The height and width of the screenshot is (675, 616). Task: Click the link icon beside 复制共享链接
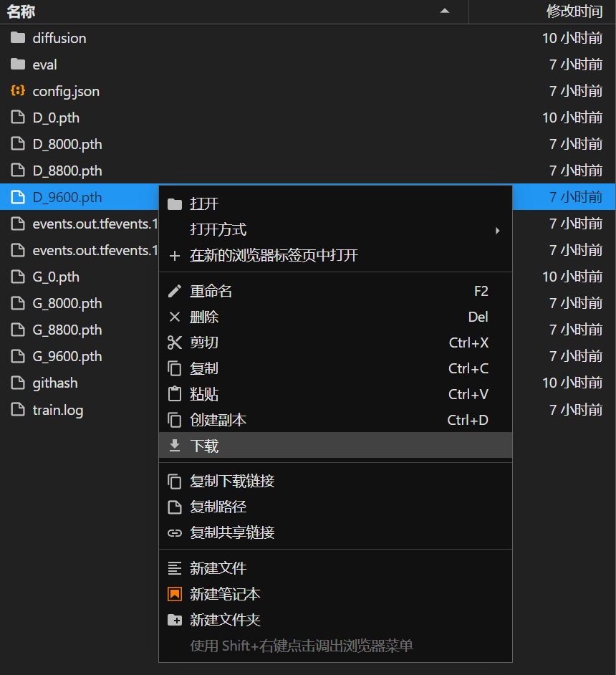(x=175, y=532)
